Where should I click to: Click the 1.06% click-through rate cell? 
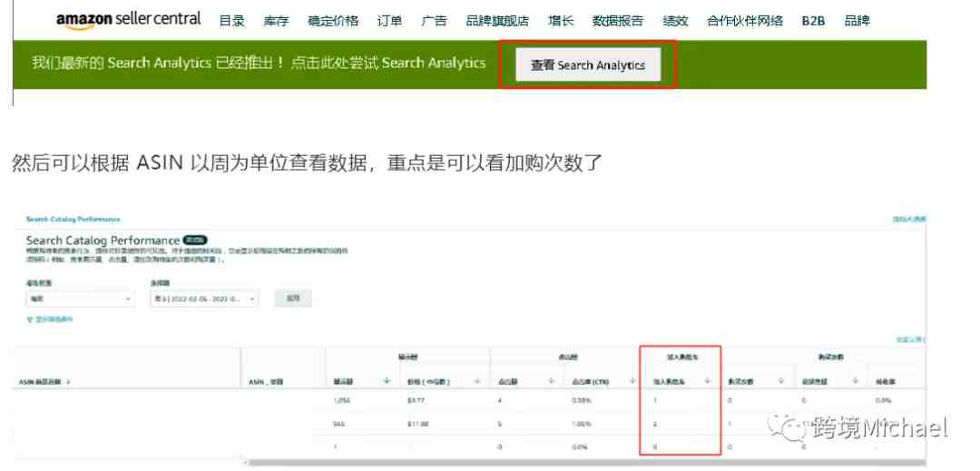coord(582,424)
